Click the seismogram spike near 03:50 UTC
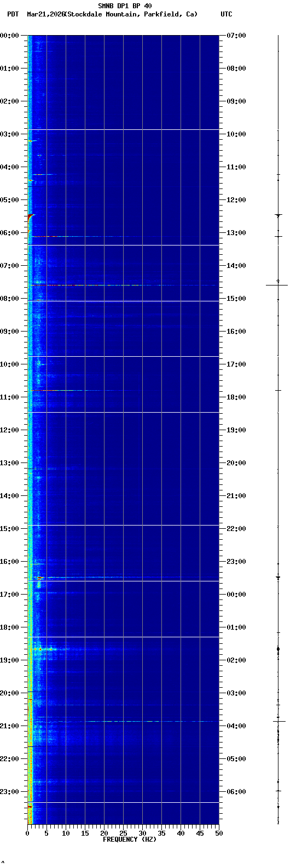Image resolution: width=302 pixels, height=868 pixels. click(279, 721)
